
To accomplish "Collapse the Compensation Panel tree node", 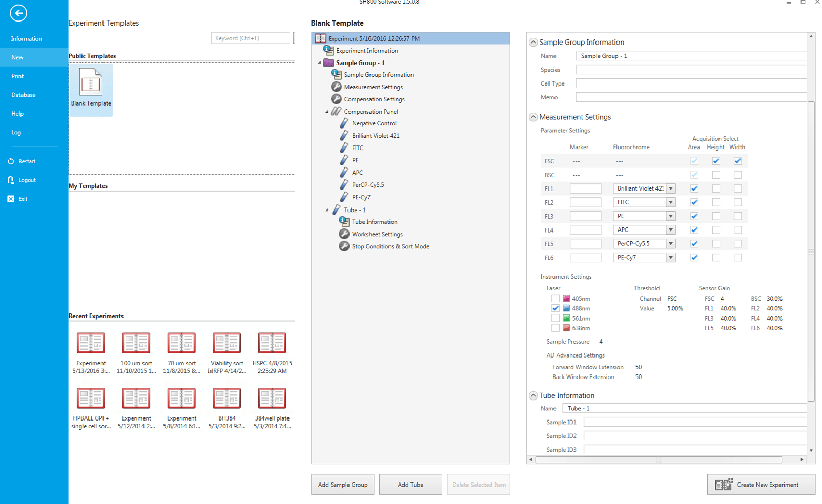I will 327,112.
